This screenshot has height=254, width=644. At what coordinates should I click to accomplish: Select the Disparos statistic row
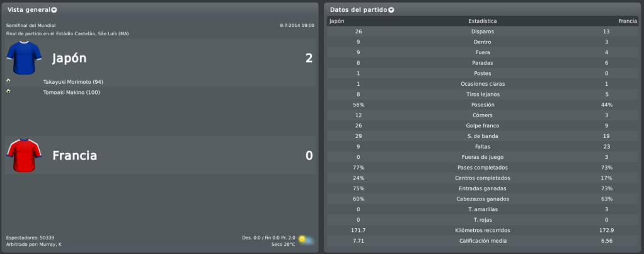tap(483, 32)
